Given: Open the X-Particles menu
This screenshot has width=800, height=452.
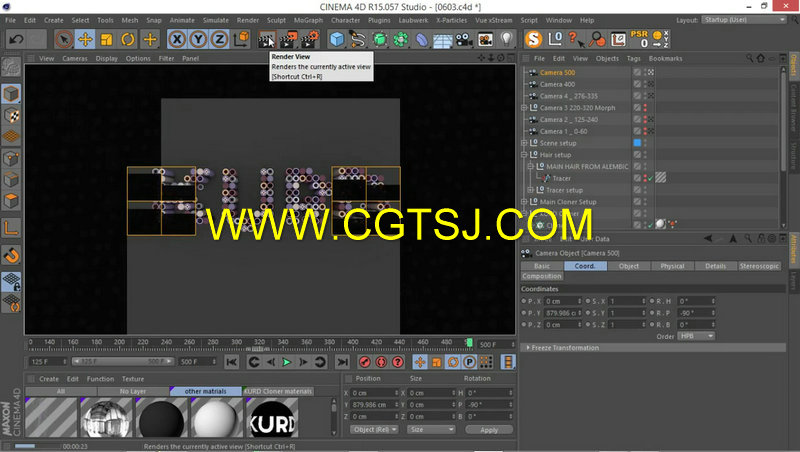Looking at the screenshot, I should point(452,20).
